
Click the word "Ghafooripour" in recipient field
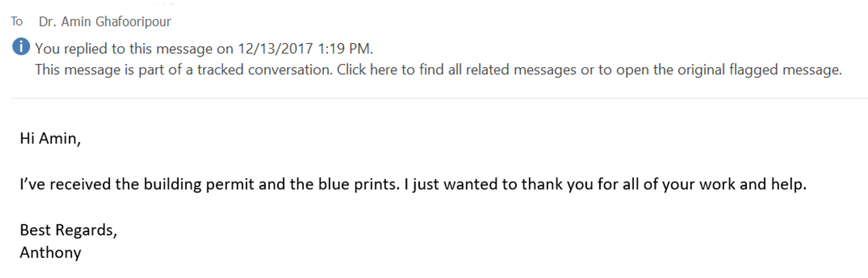pyautogui.click(x=133, y=22)
